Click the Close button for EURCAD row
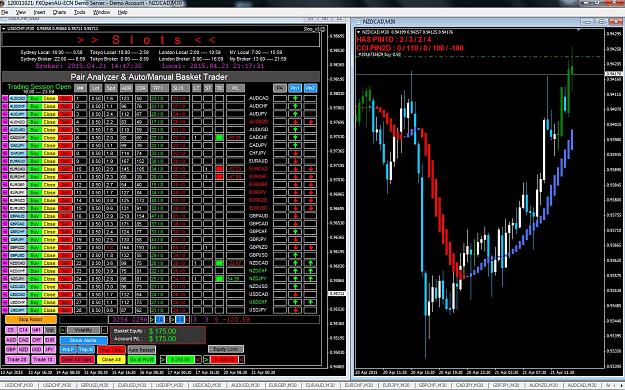Screen dimensions: 625x390 point(50,169)
